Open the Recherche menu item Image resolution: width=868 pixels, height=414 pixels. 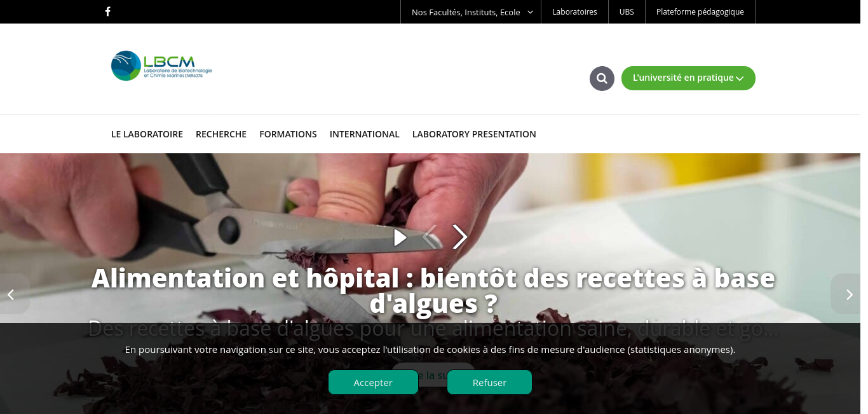point(221,134)
